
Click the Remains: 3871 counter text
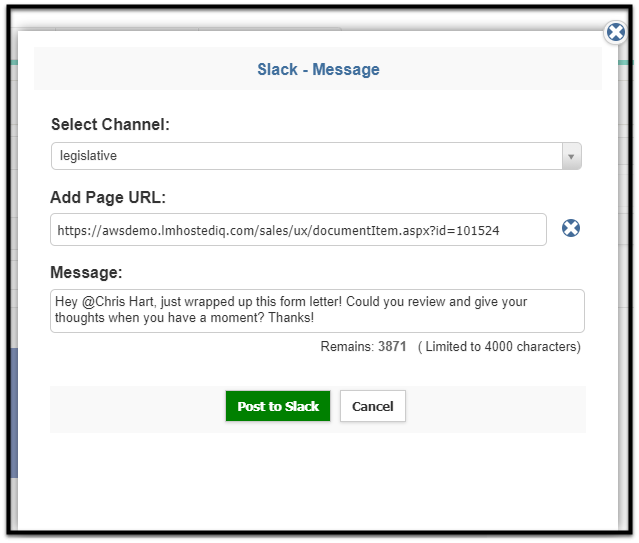(x=364, y=347)
